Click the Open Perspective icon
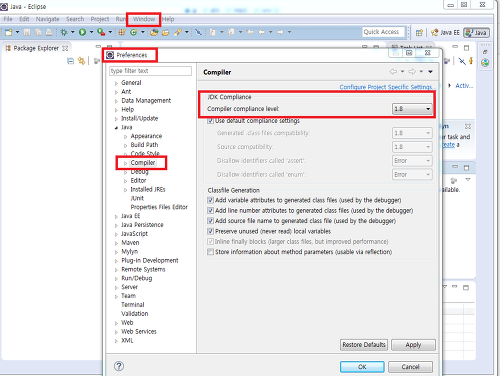This screenshot has height=376, width=500. tap(419, 32)
